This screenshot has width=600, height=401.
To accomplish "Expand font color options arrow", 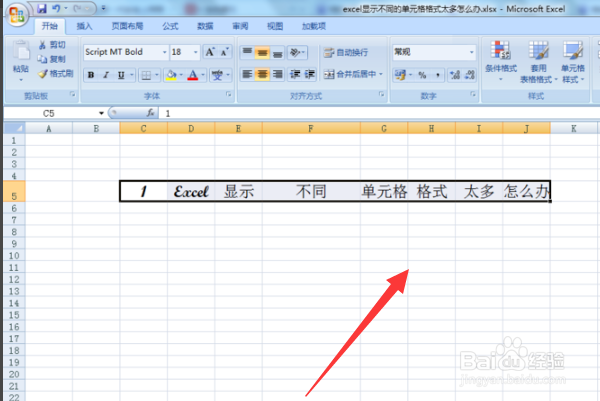I will 203,75.
